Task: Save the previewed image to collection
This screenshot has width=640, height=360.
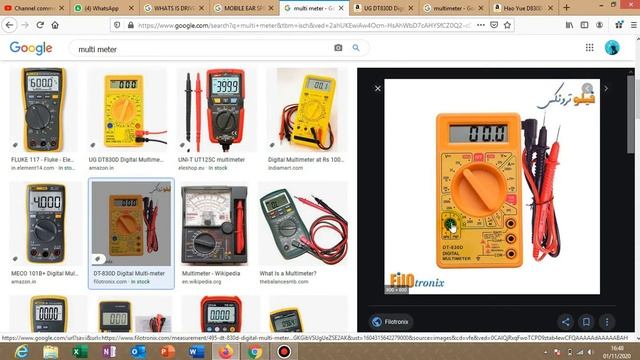Action: click(x=586, y=322)
